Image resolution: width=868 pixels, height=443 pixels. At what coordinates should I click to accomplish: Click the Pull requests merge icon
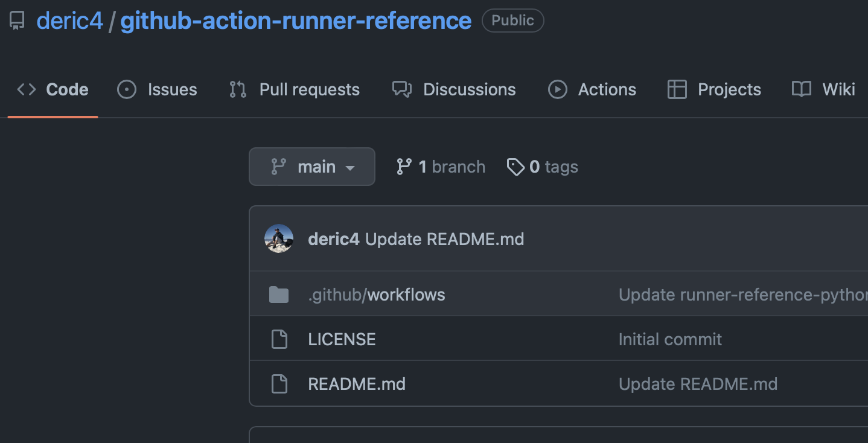[238, 90]
